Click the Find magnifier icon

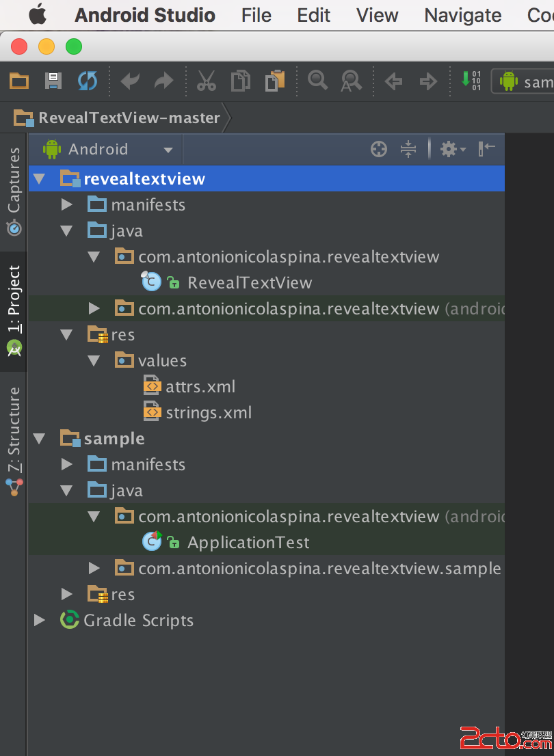pyautogui.click(x=317, y=80)
